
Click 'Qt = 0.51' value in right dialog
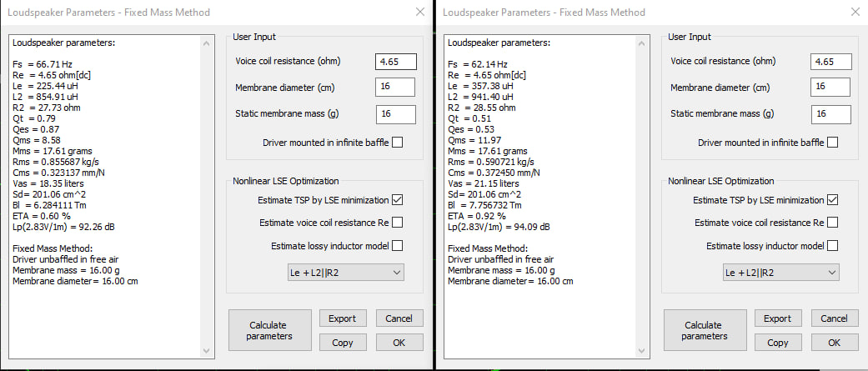tap(469, 118)
